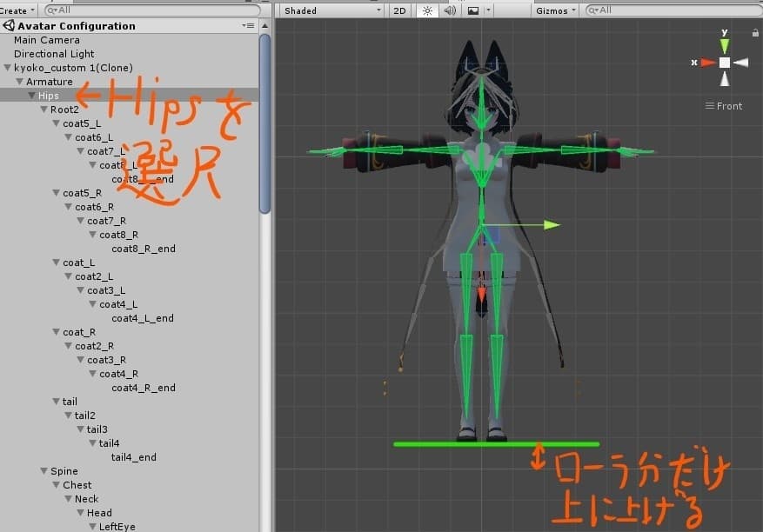This screenshot has height=532, width=763.
Task: Open the Create menu in hierarchy
Action: coord(17,10)
